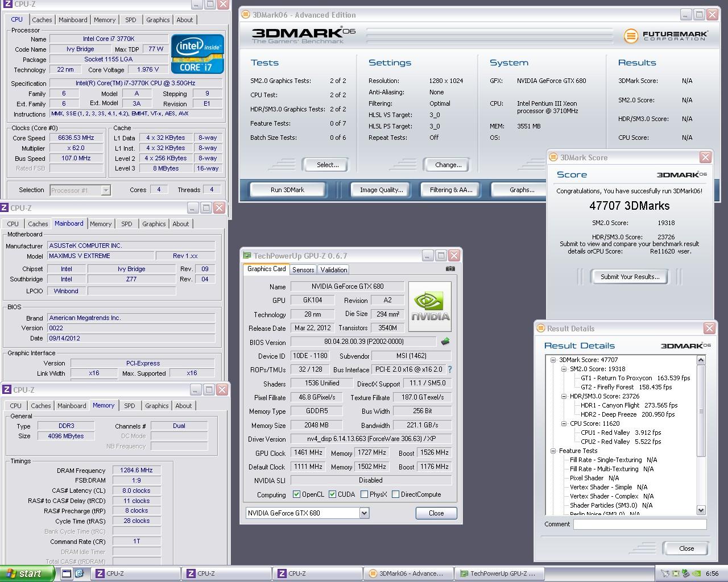The width and height of the screenshot is (728, 582).
Task: Click the Futuremark Corporation logo
Action: click(665, 36)
